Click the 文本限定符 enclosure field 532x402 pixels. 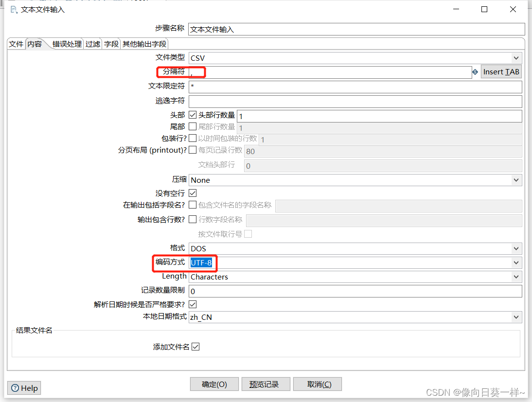(355, 87)
